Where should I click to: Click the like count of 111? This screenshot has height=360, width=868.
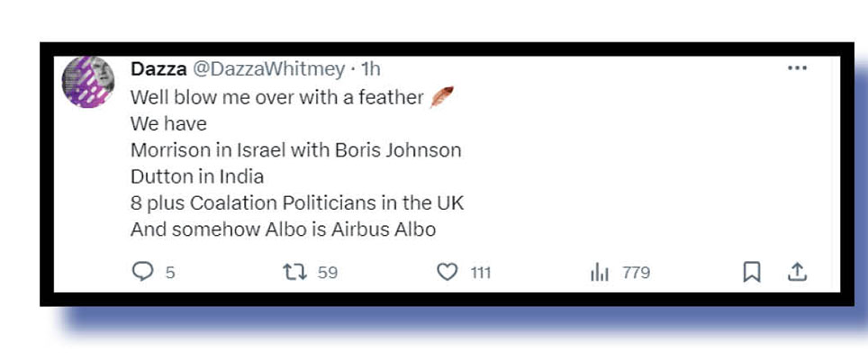click(481, 273)
